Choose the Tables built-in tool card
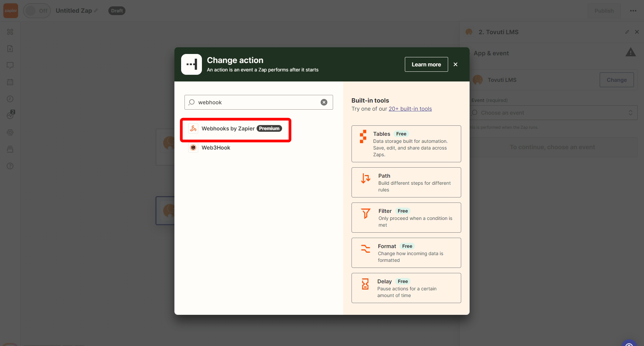This screenshot has height=346, width=644. point(406,144)
